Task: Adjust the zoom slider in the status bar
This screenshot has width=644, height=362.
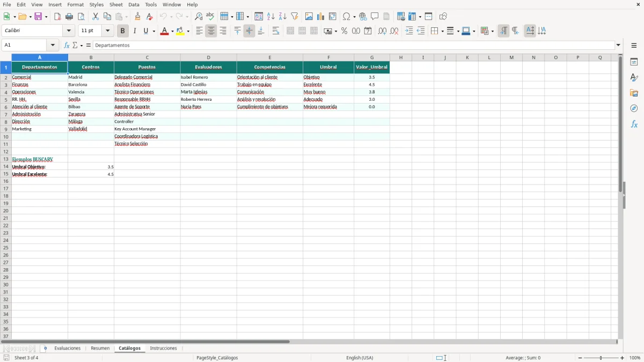Action: pos(601,358)
